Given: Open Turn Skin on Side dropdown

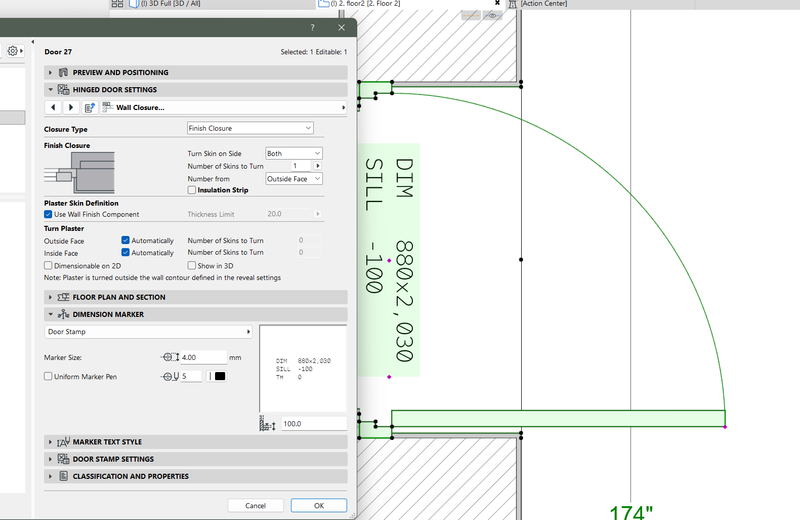Looking at the screenshot, I should point(294,154).
